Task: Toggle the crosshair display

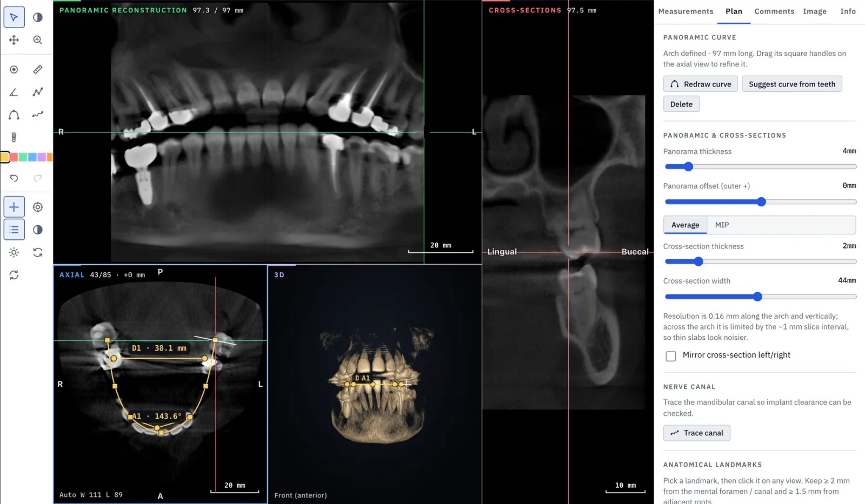Action: (x=14, y=207)
